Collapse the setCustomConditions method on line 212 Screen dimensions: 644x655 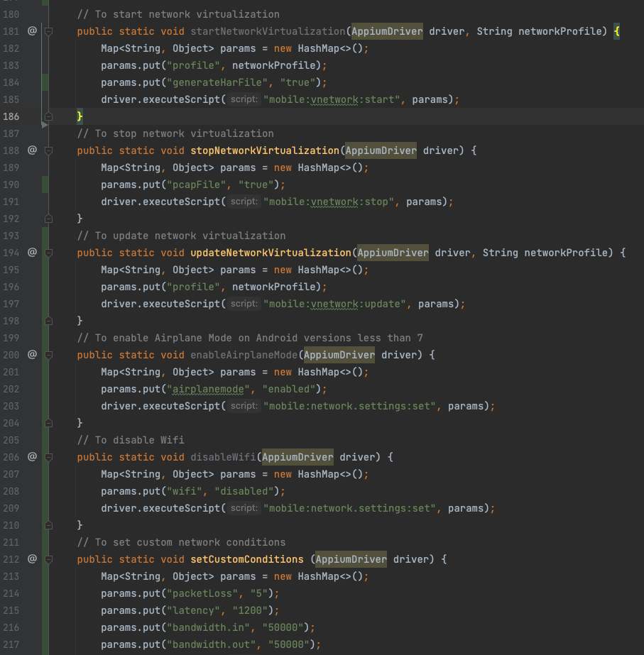point(48,559)
